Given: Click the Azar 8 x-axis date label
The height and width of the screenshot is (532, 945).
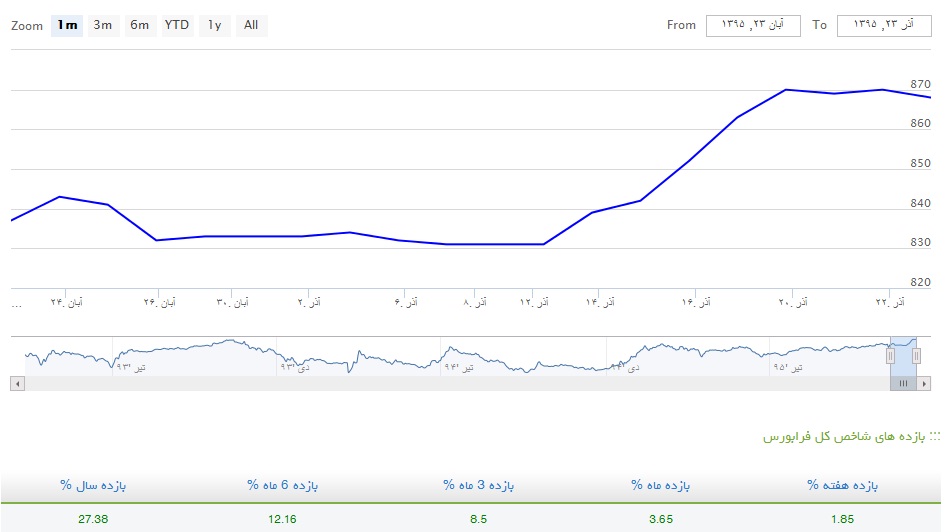Looking at the screenshot, I should coord(475,302).
